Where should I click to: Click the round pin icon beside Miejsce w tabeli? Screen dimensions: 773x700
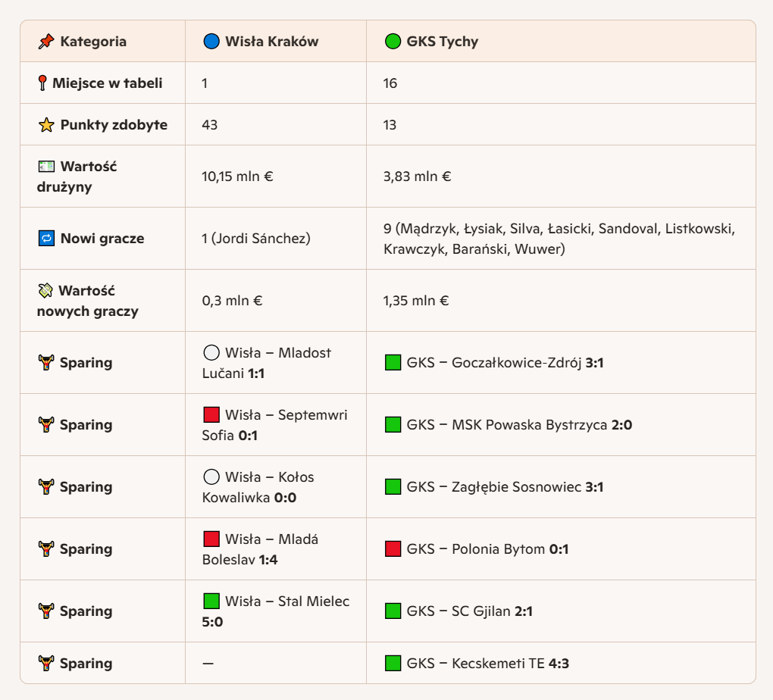point(42,83)
